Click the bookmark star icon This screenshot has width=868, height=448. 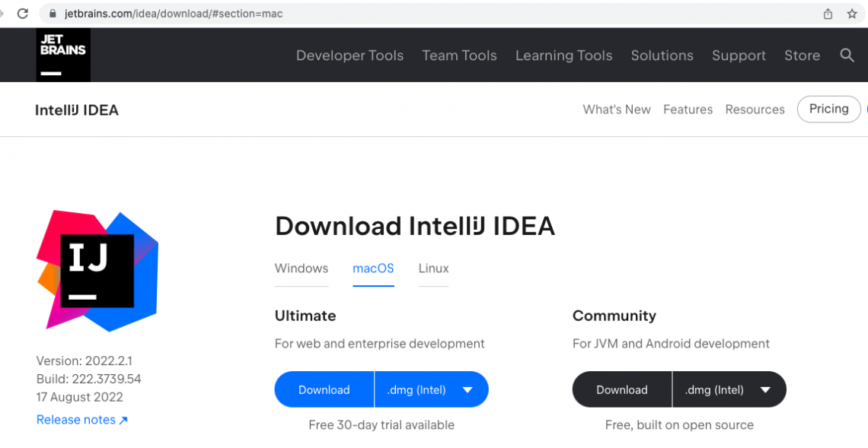(x=852, y=13)
